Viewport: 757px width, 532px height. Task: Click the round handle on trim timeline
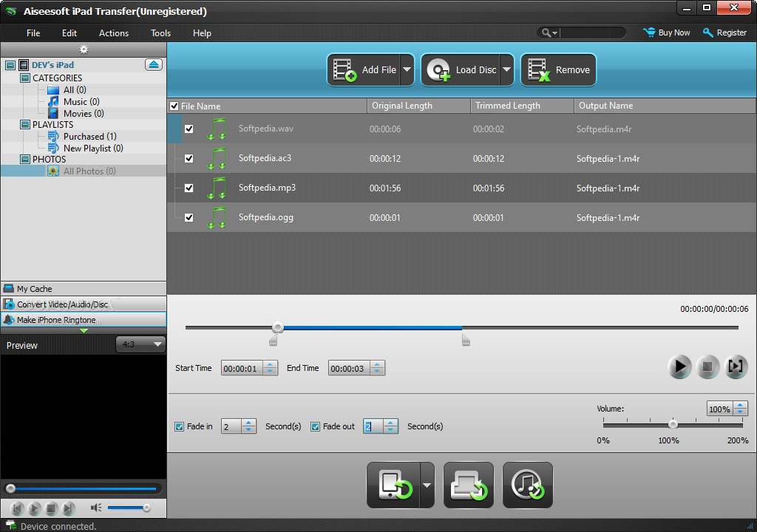pos(278,327)
